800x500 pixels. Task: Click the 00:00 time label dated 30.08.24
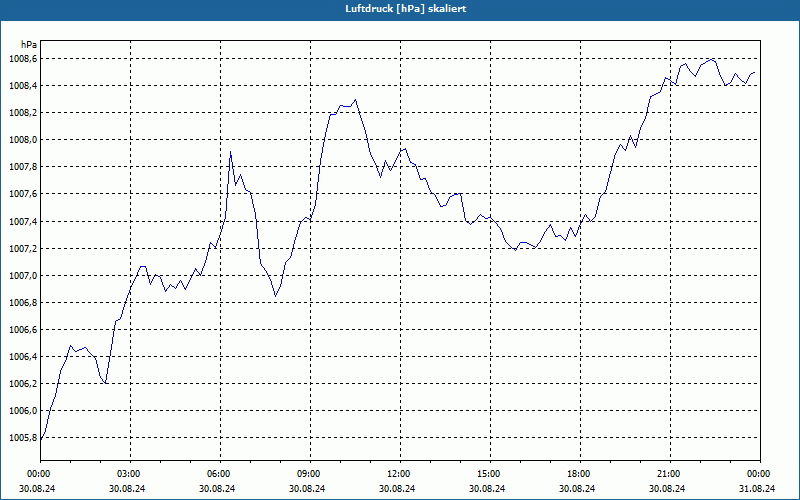[x=38, y=474]
